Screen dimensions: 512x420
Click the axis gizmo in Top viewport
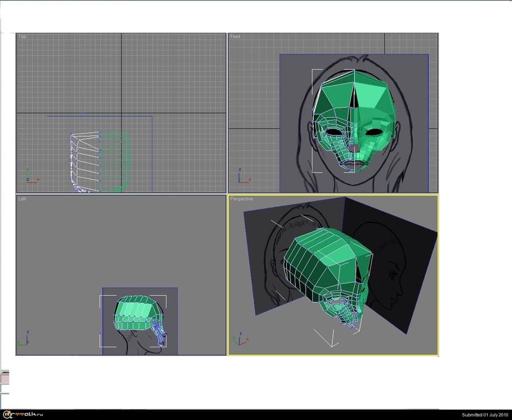(31, 176)
